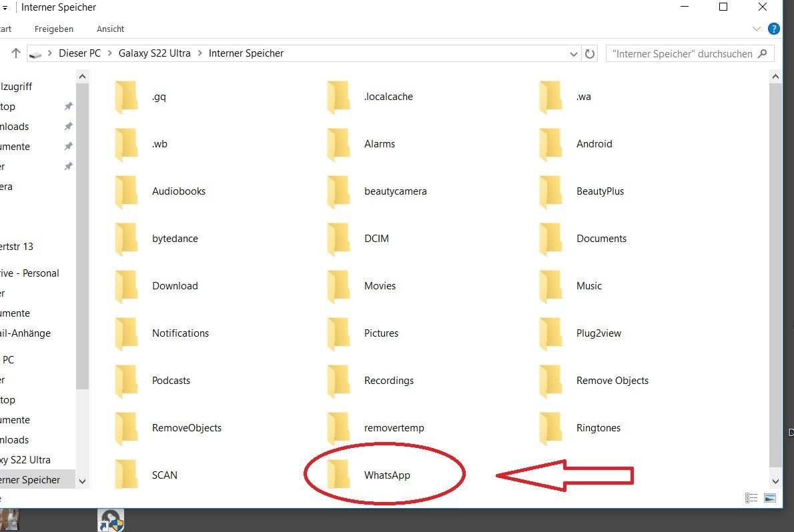Go up one level with the up arrow

(x=16, y=53)
